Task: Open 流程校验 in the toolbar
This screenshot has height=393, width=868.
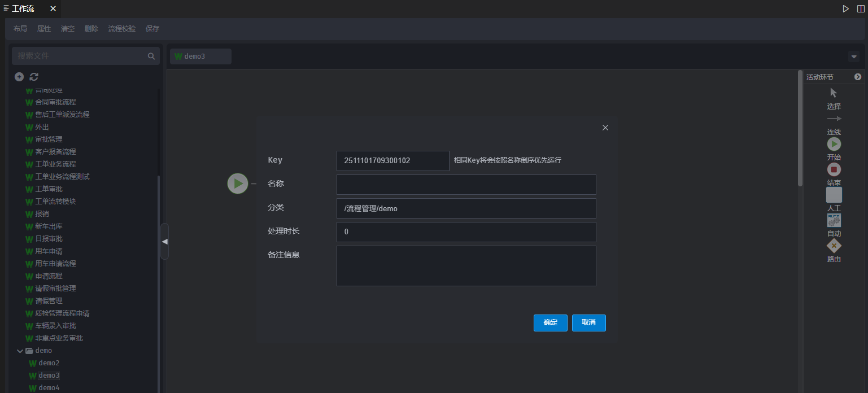Action: pos(122,29)
